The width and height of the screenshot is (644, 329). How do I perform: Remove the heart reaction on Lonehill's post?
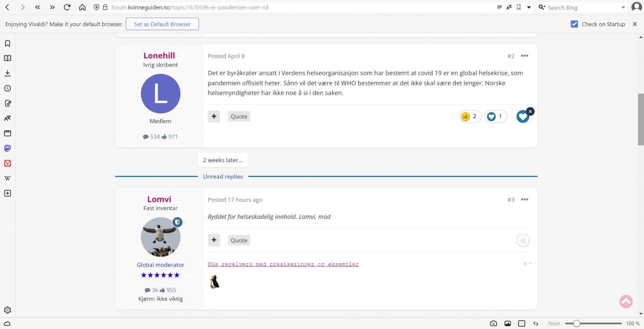(530, 111)
